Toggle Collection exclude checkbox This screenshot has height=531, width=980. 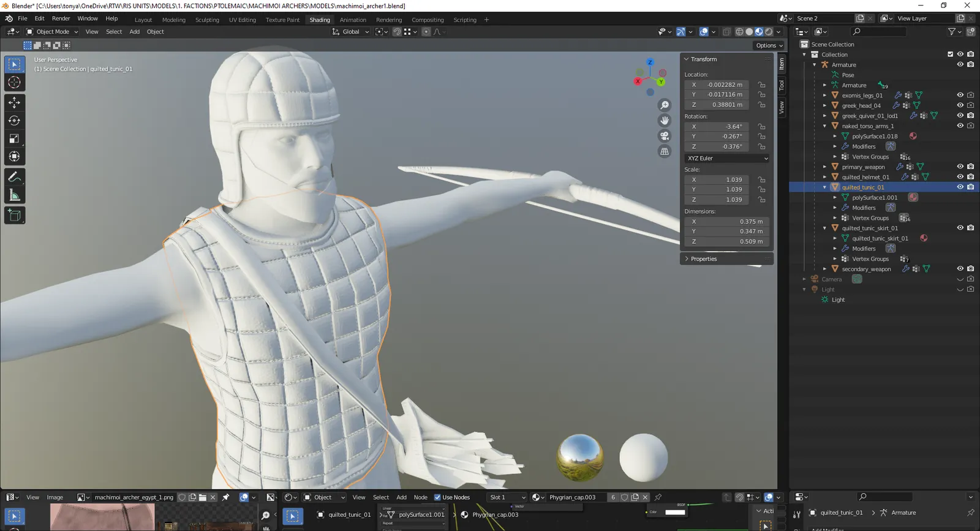coord(951,55)
